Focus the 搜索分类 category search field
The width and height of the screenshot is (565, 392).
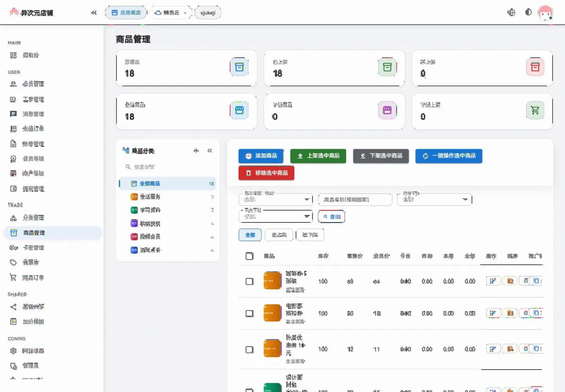point(168,167)
